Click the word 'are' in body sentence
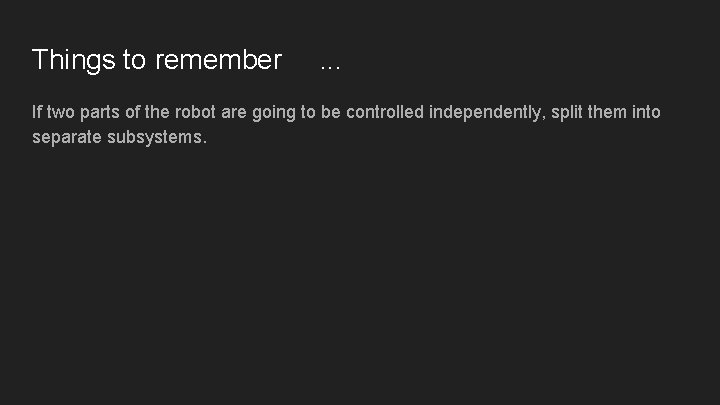 pyautogui.click(x=234, y=113)
